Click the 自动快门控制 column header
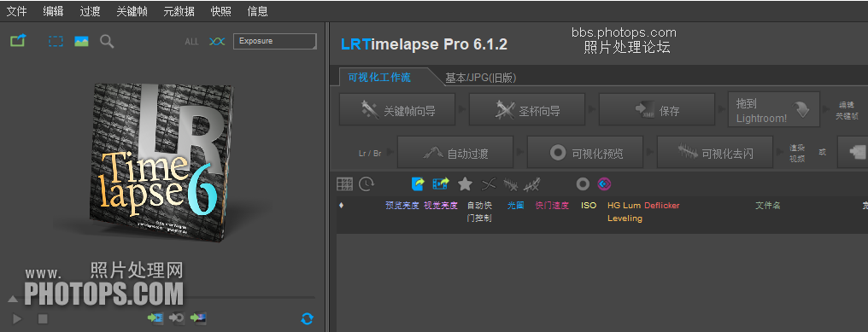Screen dimensions: 868x332 479,212
